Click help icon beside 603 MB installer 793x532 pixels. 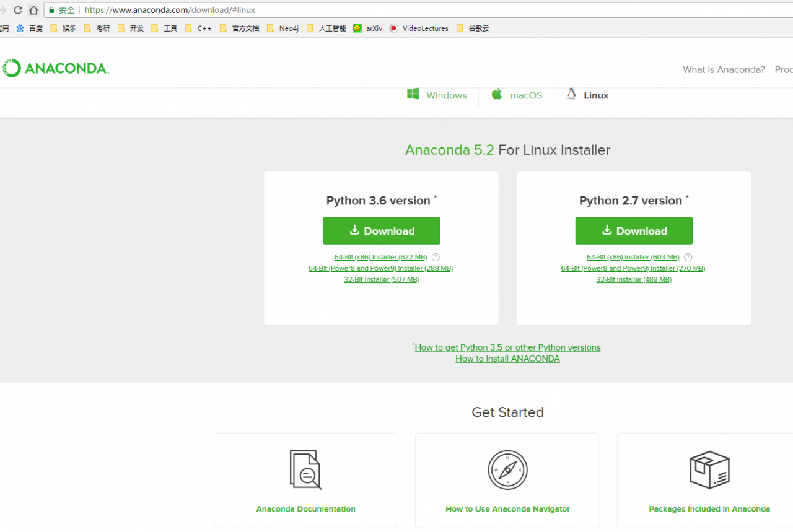coord(688,257)
